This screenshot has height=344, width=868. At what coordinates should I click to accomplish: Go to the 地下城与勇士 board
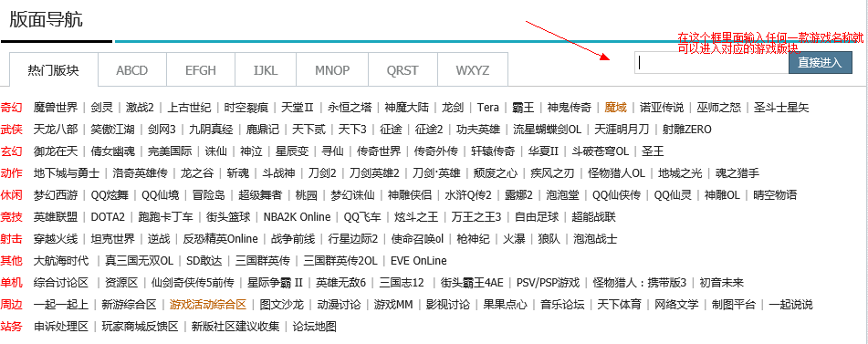[x=67, y=173]
